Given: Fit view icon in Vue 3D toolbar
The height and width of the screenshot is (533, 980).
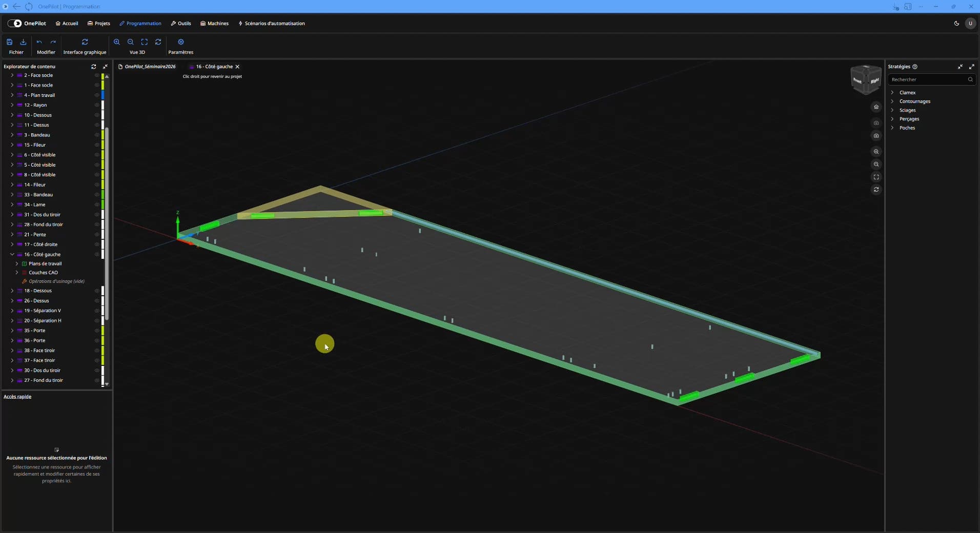Looking at the screenshot, I should click(x=145, y=42).
